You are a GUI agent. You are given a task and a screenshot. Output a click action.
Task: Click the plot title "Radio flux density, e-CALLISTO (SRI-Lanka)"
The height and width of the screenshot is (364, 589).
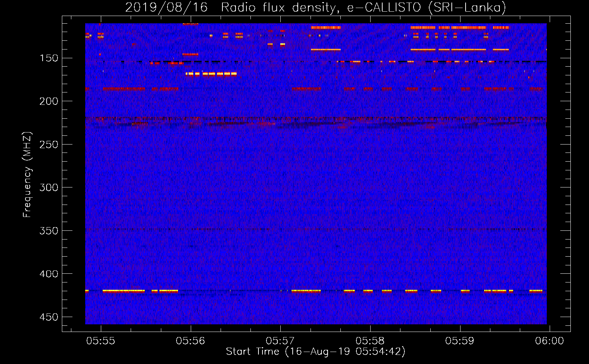(x=363, y=7)
